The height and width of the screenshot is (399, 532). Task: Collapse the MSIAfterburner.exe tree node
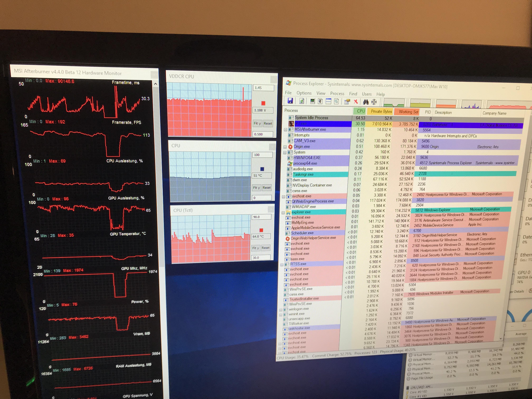[285, 130]
